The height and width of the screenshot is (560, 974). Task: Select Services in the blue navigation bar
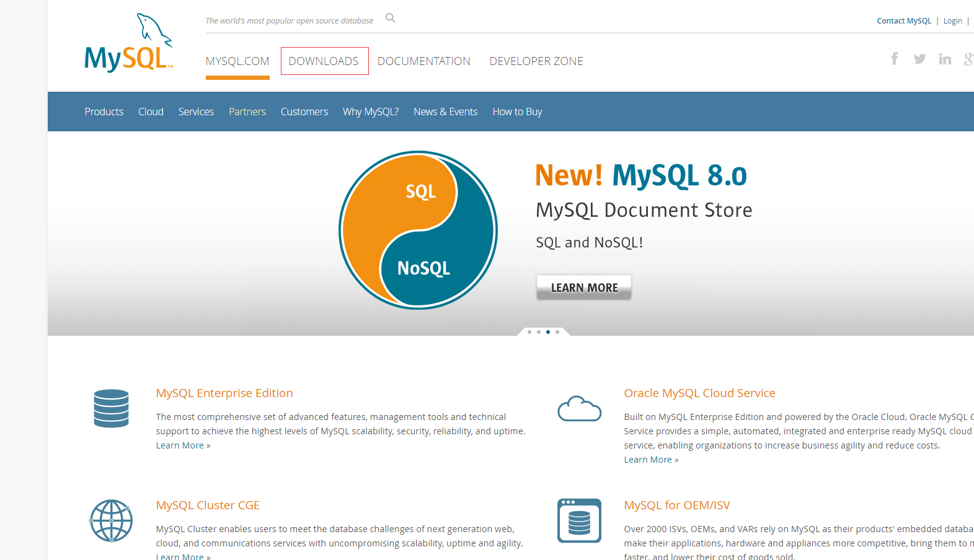tap(196, 112)
